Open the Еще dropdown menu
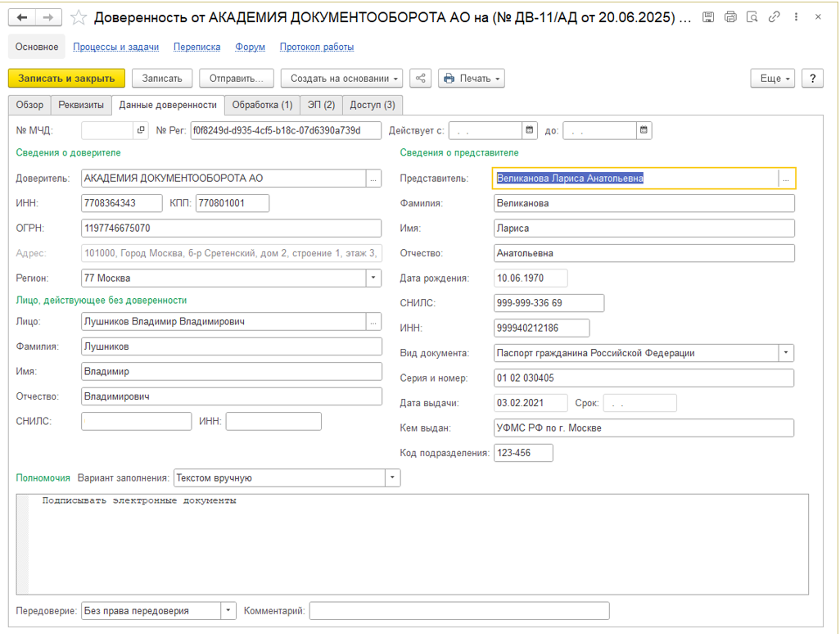 (772, 78)
